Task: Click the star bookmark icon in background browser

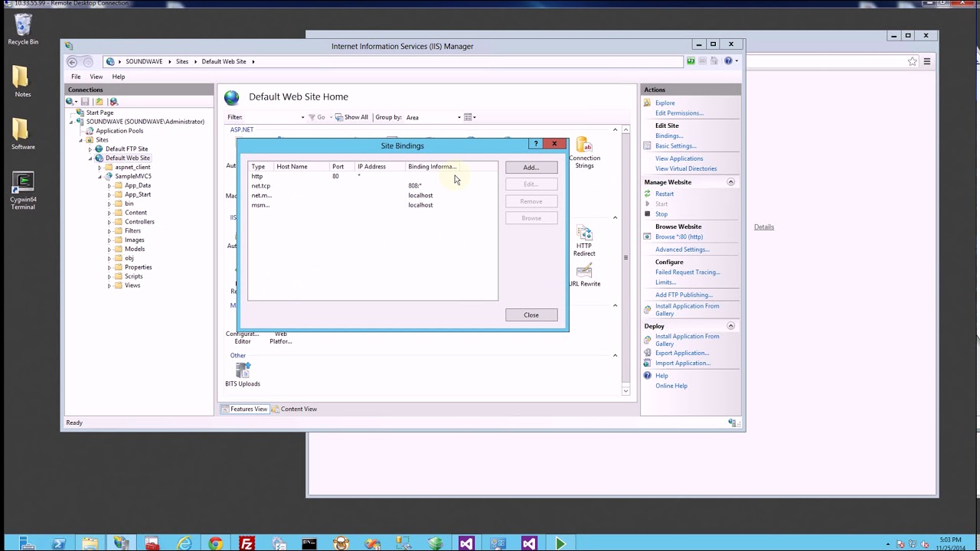Action: 912,62
